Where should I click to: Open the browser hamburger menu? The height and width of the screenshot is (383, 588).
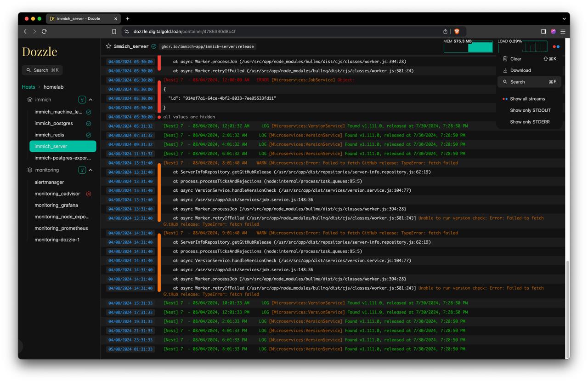coord(563,31)
